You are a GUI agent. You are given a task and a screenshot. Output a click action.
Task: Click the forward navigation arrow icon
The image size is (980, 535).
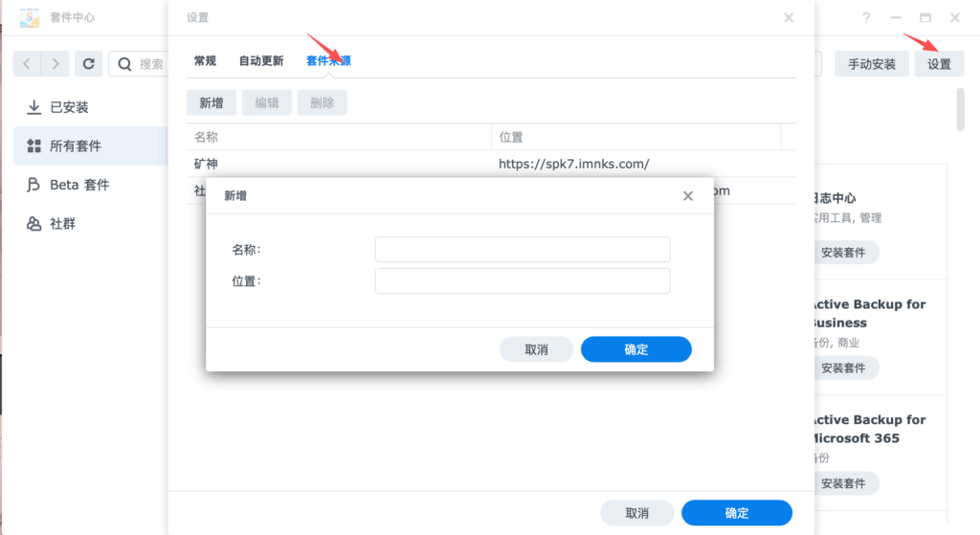tap(56, 64)
